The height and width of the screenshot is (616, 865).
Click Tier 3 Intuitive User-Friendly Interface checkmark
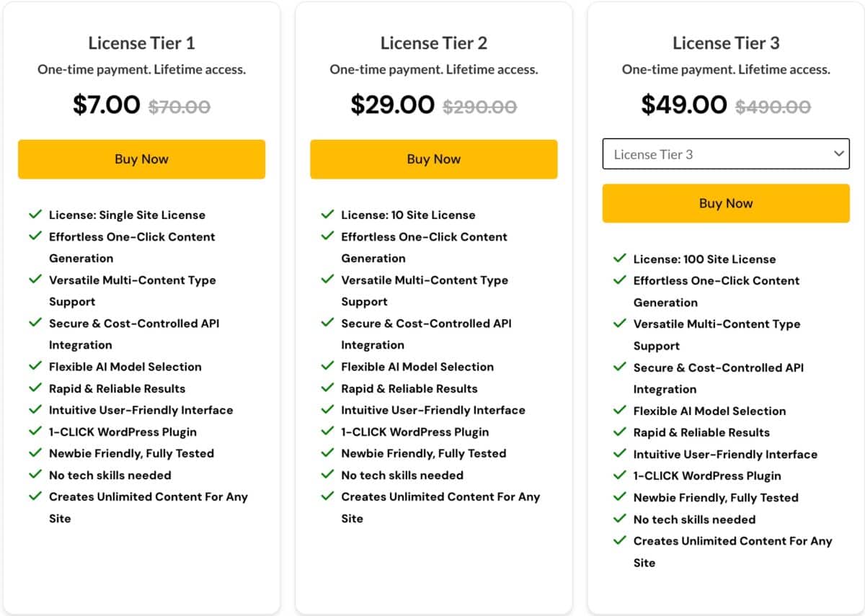click(x=619, y=454)
